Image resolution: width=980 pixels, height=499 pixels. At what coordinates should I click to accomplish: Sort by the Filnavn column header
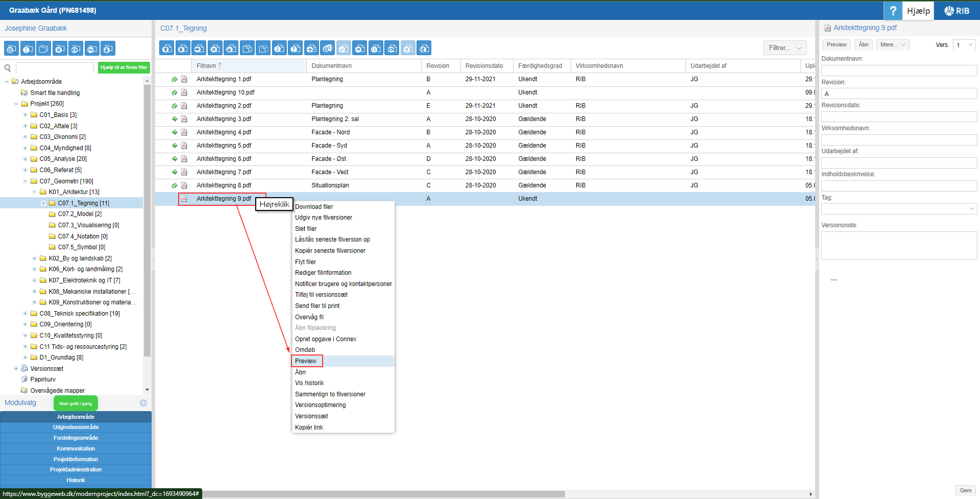[249, 66]
